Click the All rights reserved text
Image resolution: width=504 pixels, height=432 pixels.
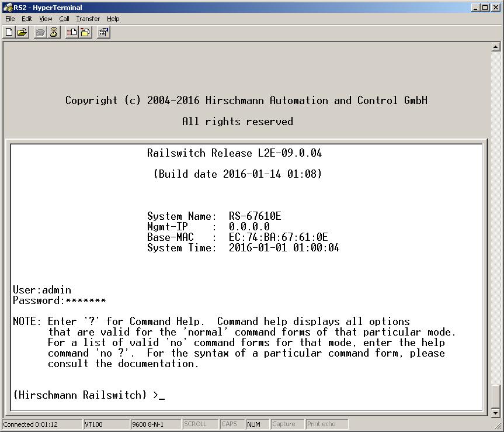click(x=238, y=121)
